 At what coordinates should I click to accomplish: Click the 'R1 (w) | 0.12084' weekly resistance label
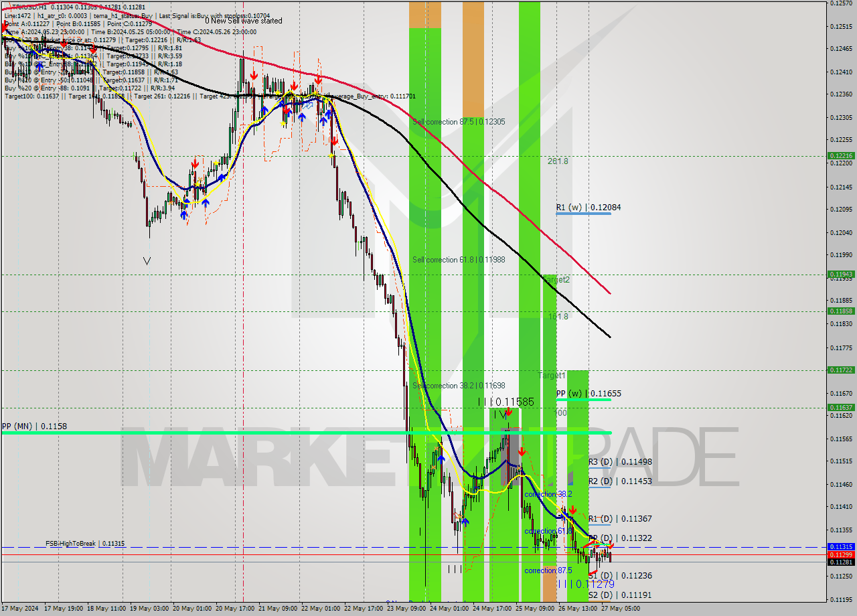click(589, 208)
